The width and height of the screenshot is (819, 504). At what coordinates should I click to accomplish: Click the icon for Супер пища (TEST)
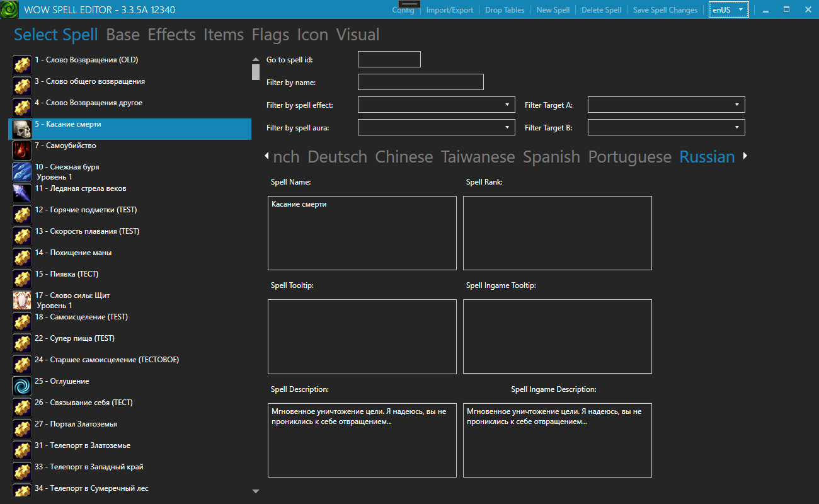click(22, 343)
